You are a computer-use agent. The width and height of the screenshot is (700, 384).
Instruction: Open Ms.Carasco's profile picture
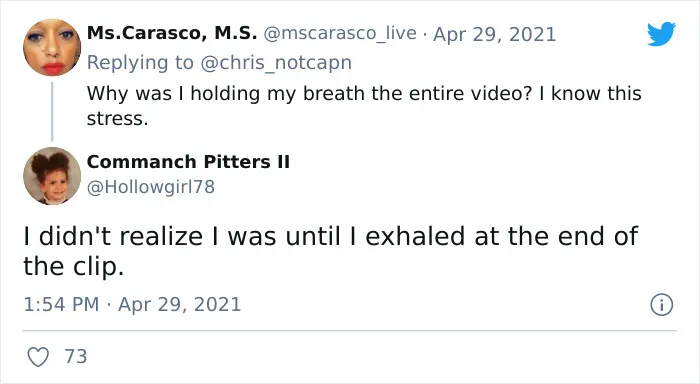coord(52,47)
